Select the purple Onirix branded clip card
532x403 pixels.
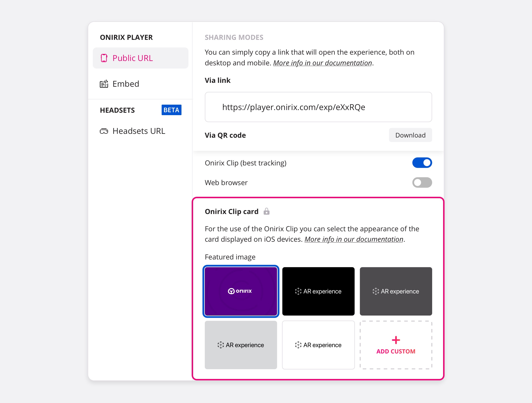point(241,291)
